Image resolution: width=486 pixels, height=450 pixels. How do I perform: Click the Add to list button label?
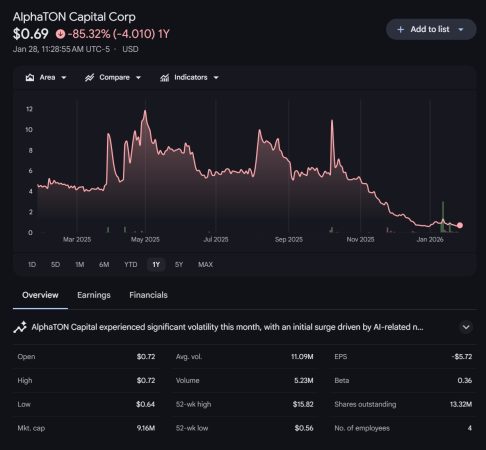coord(430,29)
